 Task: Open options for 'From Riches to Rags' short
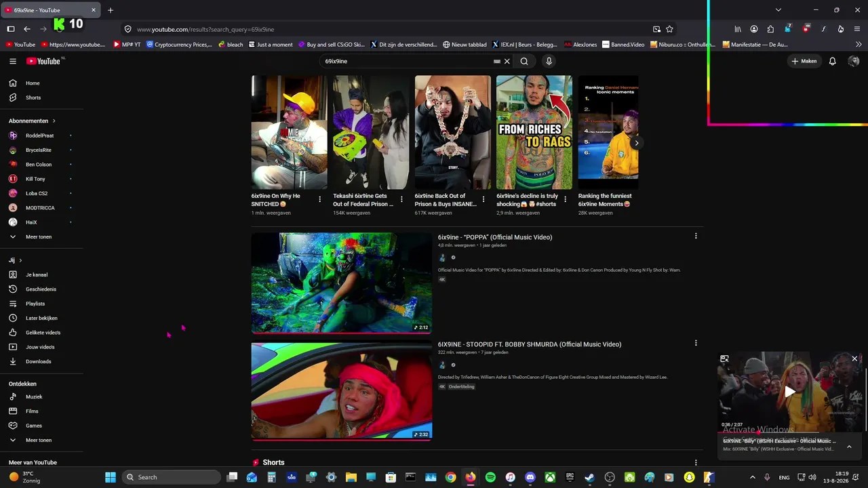[x=565, y=199]
